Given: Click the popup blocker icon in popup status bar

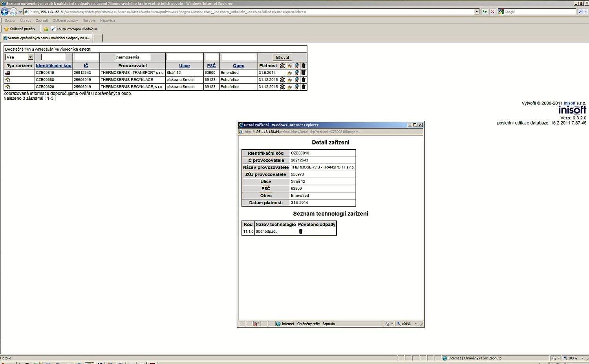Looking at the screenshot, I should 256,324.
